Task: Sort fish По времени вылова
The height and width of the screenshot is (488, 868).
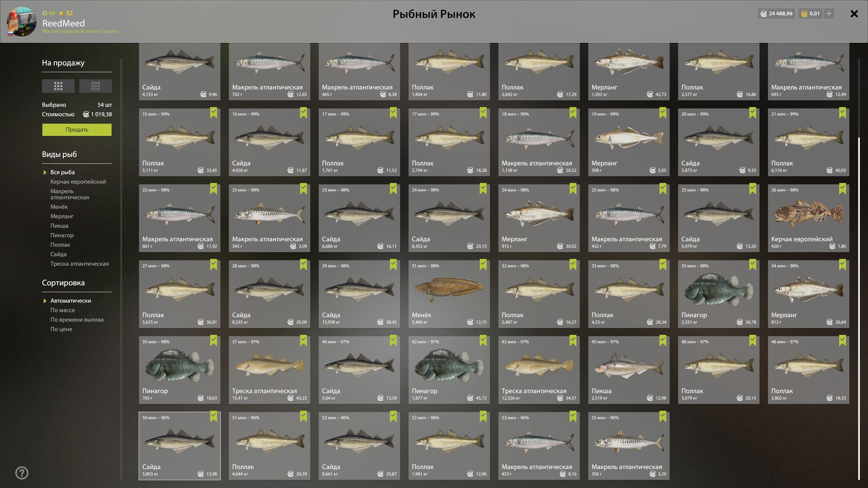Action: pyautogui.click(x=77, y=320)
